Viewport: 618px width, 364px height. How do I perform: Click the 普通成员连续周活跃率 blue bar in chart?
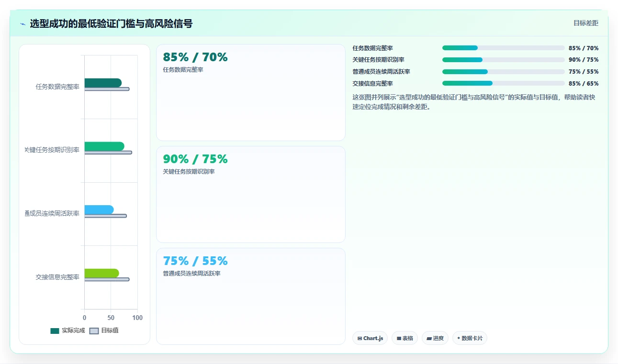[x=99, y=210]
